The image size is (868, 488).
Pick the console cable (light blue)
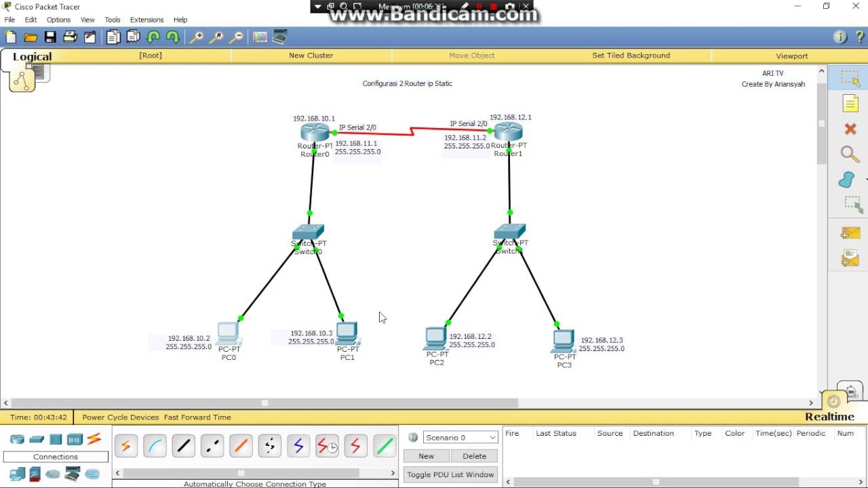coord(155,446)
